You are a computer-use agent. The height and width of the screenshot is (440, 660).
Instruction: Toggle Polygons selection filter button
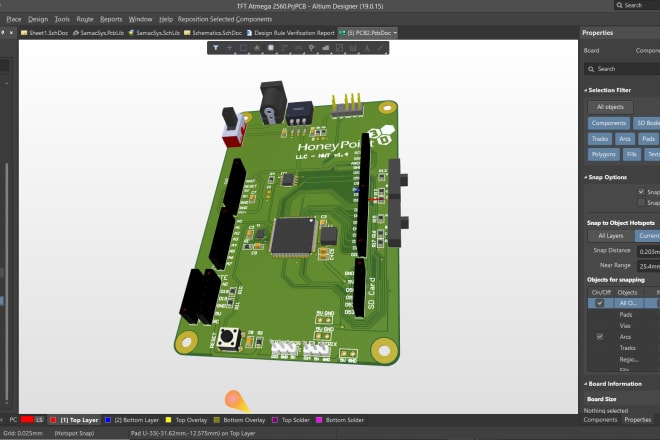[604, 154]
